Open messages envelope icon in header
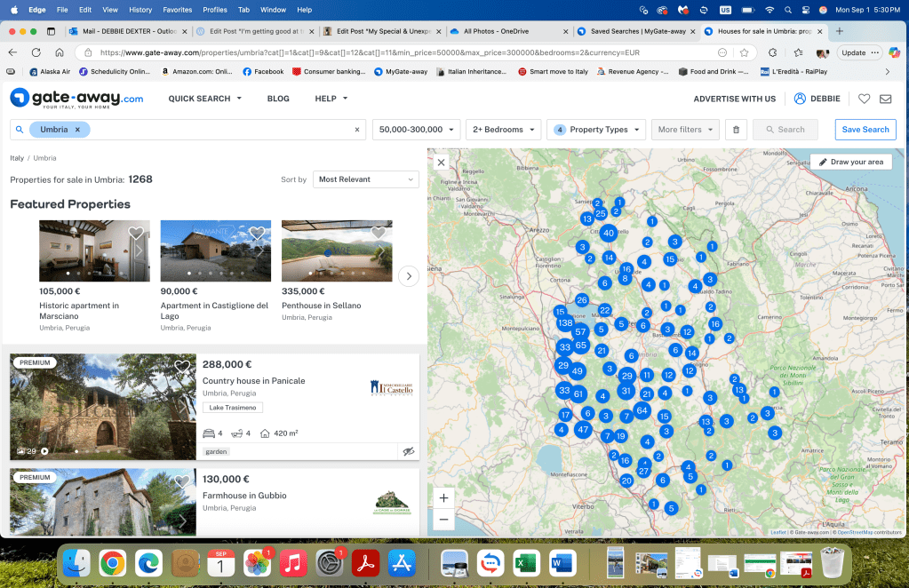Image resolution: width=909 pixels, height=588 pixels. [886, 99]
